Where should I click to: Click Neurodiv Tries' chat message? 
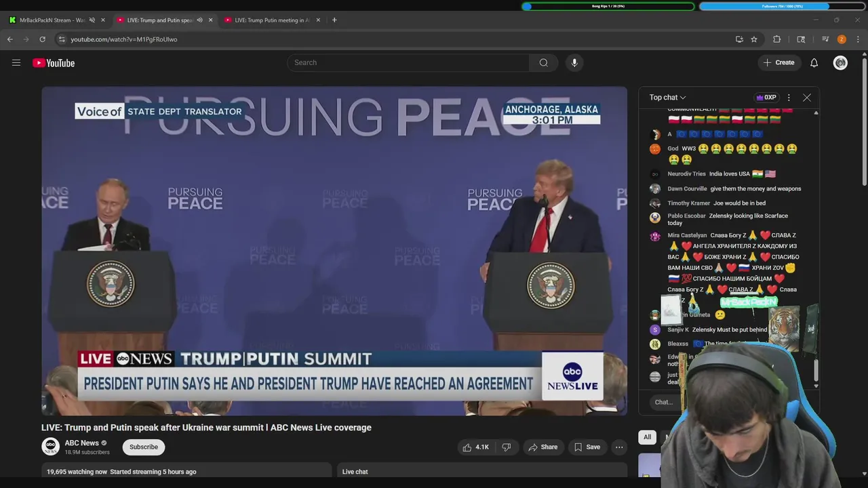pos(743,174)
